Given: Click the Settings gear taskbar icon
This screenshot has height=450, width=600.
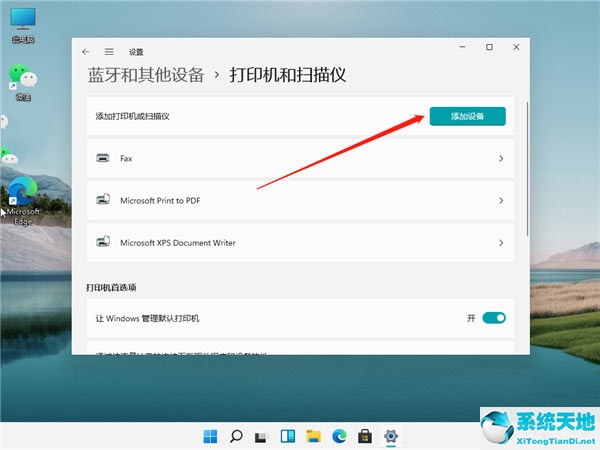Looking at the screenshot, I should point(391,436).
